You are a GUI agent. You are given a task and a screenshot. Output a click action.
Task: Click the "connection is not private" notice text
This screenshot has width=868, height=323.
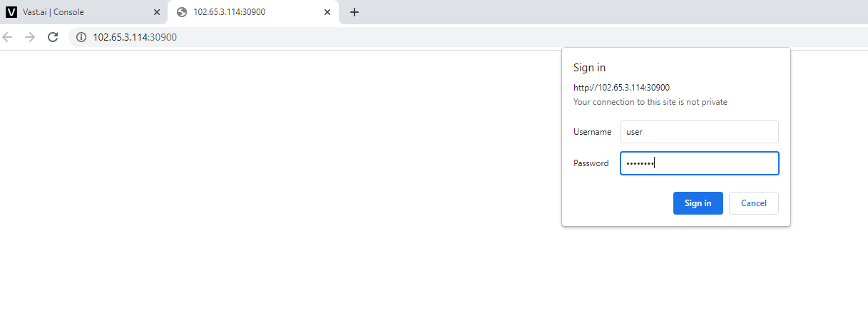click(x=650, y=102)
